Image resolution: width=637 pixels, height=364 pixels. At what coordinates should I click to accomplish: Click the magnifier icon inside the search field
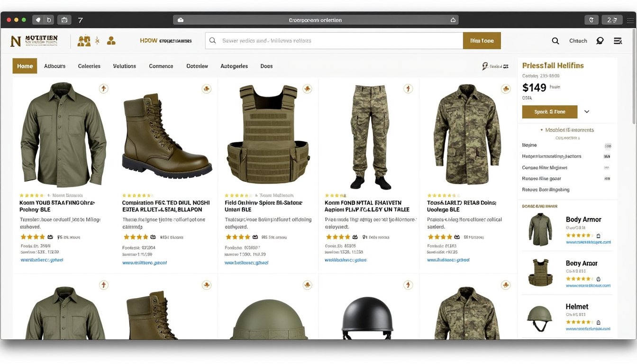[213, 41]
